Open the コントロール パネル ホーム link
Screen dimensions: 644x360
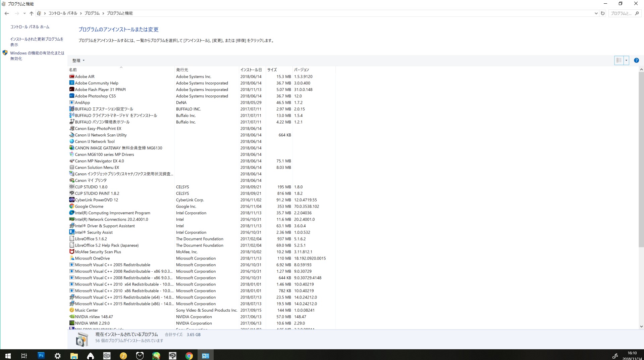[30, 27]
